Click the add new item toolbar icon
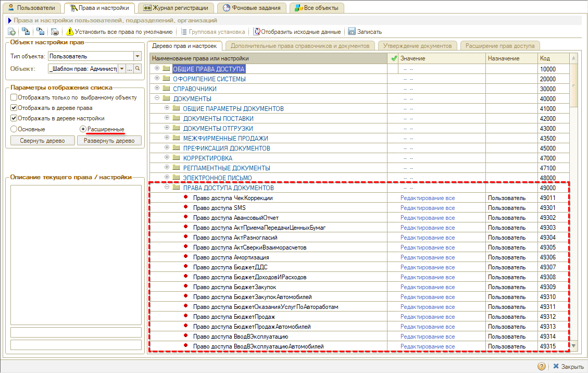 (x=11, y=32)
